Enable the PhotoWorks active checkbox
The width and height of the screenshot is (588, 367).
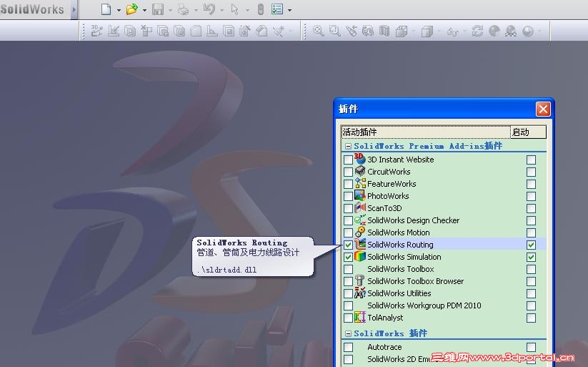coord(349,196)
